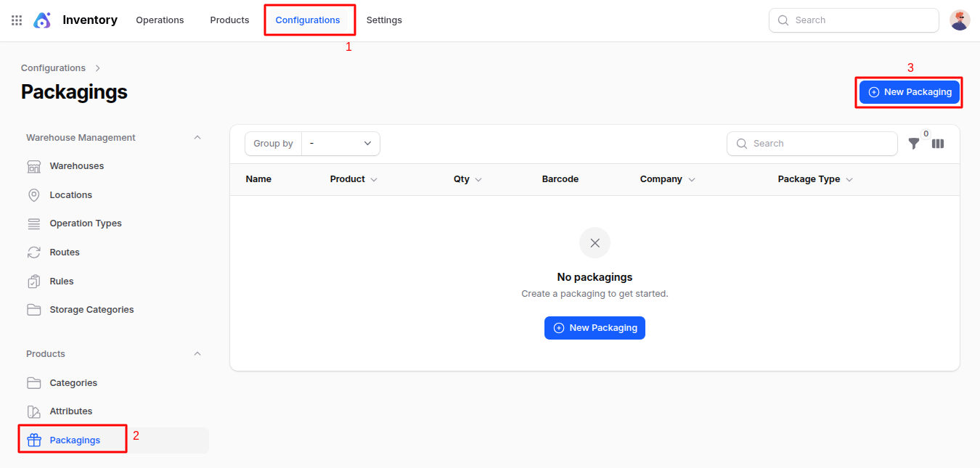Go to Locations in the sidebar

pos(70,195)
